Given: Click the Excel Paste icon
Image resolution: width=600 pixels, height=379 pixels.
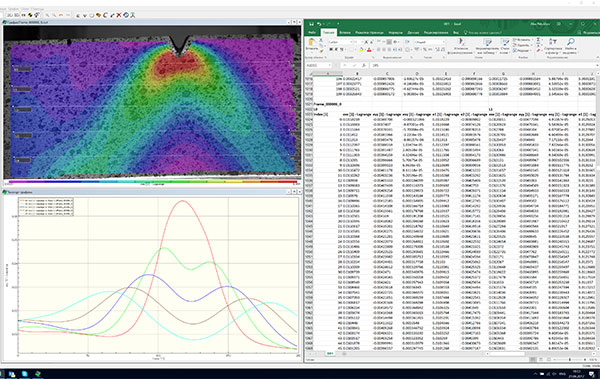Looking at the screenshot, I should click(x=311, y=44).
